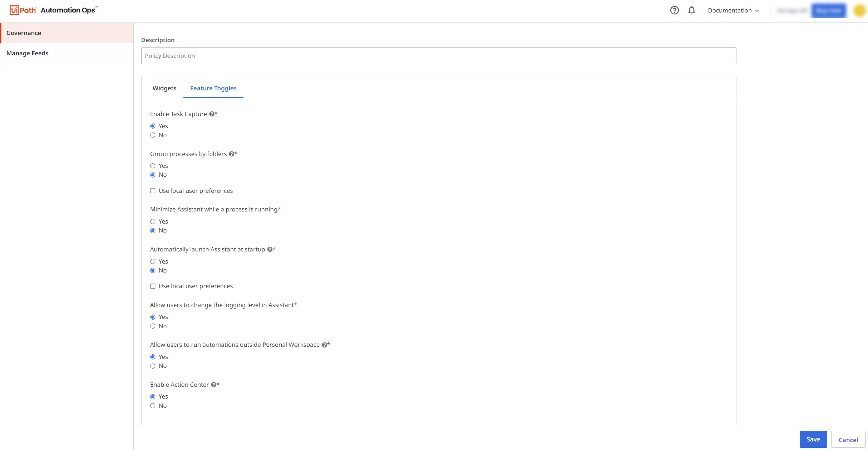Click the UiPath Automation Ops logo
Image resolution: width=868 pixels, height=450 pixels.
pos(54,10)
